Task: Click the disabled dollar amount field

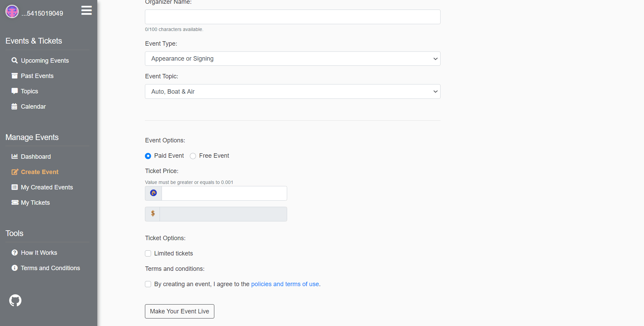Action: coord(223,214)
